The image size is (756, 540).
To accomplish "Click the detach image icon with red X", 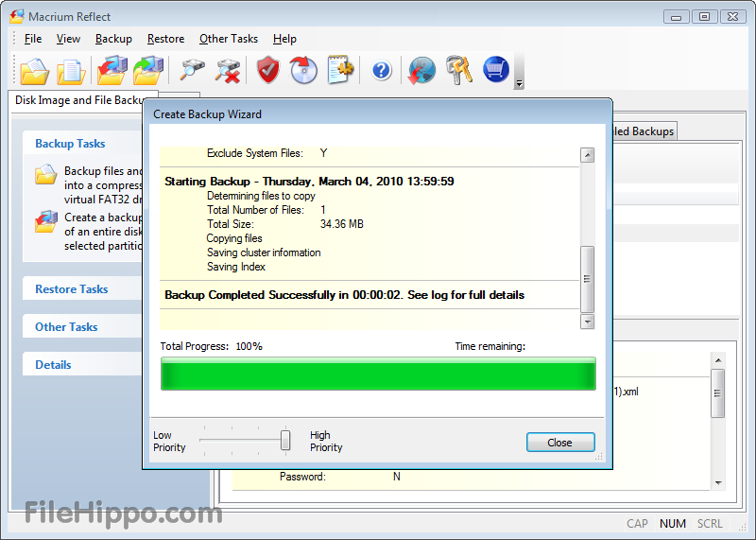I will [x=228, y=71].
